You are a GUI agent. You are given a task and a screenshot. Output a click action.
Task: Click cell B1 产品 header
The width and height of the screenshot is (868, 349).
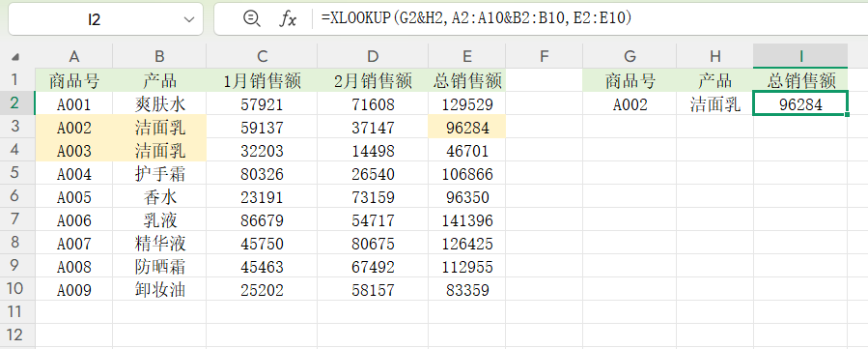159,80
